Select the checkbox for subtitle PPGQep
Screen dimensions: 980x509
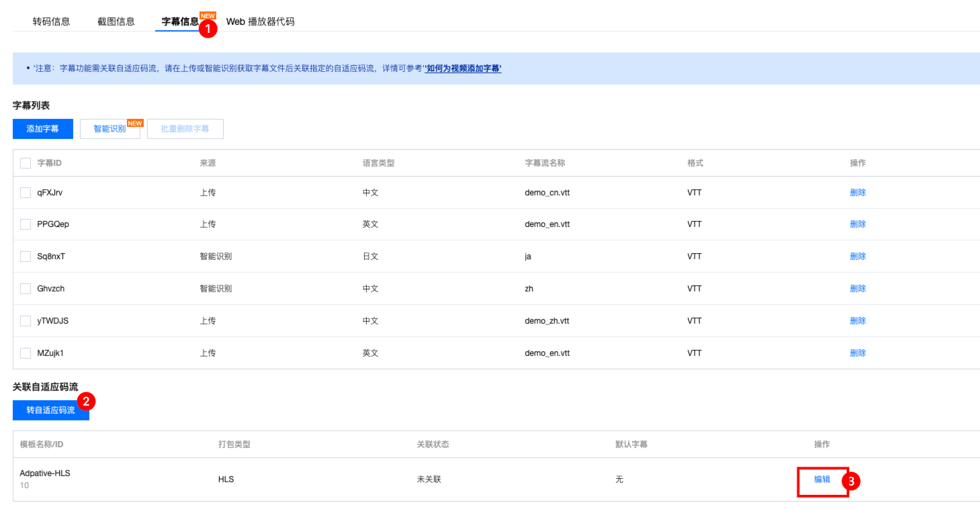(26, 224)
